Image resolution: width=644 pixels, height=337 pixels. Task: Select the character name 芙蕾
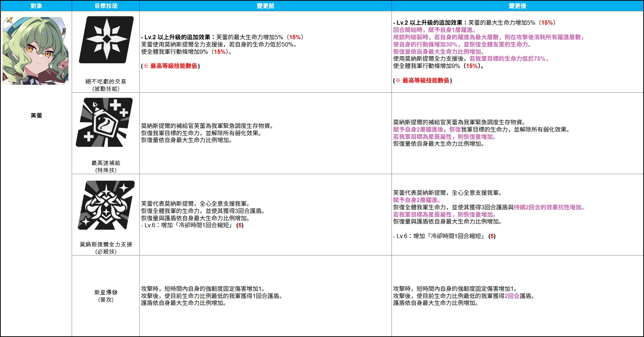[36, 116]
